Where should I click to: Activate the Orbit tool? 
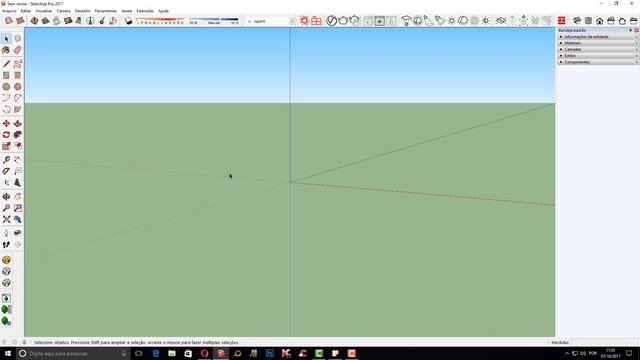pyautogui.click(x=6, y=197)
